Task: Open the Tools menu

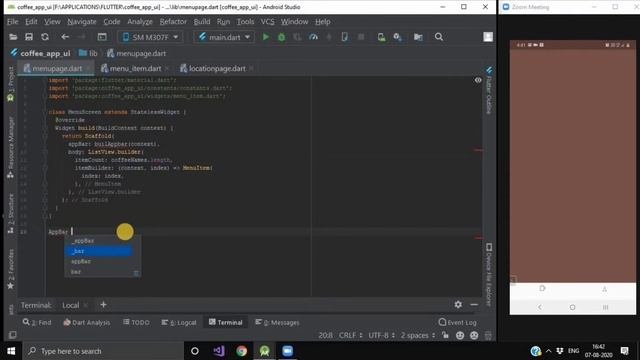Action: 245,22
